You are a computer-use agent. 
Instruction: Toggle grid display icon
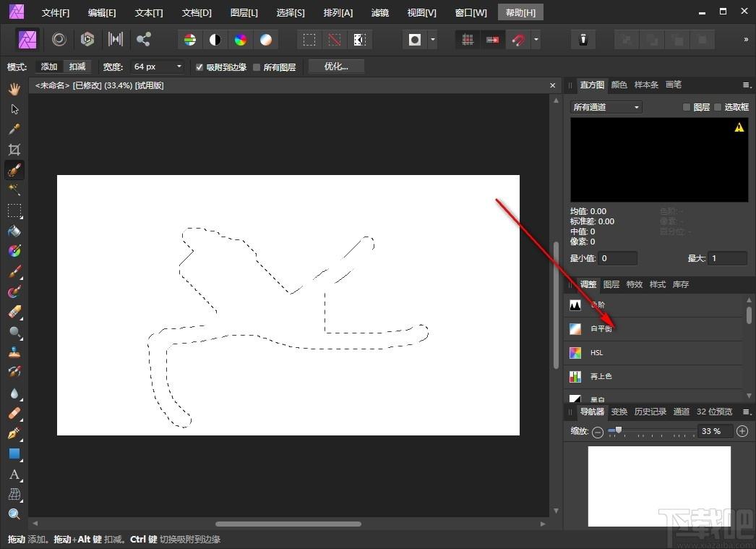click(468, 40)
